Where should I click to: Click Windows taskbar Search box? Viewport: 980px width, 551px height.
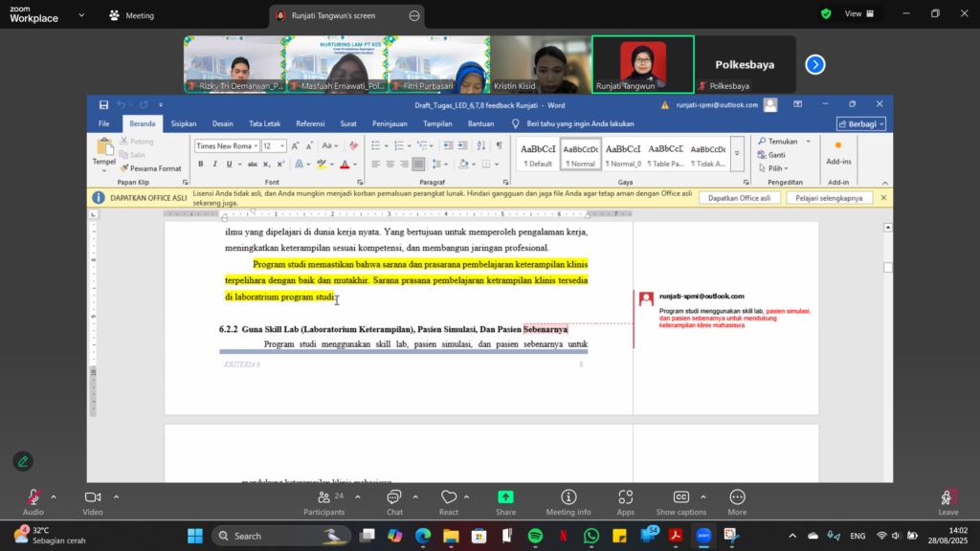[x=280, y=536]
